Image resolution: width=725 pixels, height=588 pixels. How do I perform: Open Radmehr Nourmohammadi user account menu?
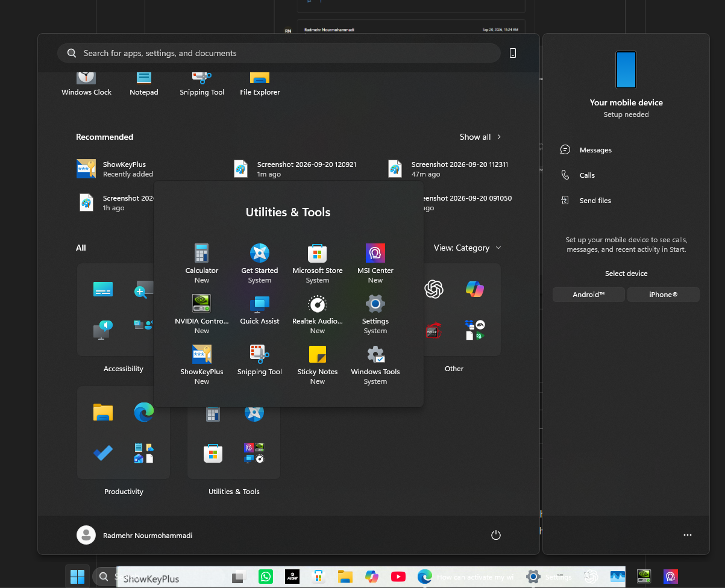pyautogui.click(x=135, y=535)
